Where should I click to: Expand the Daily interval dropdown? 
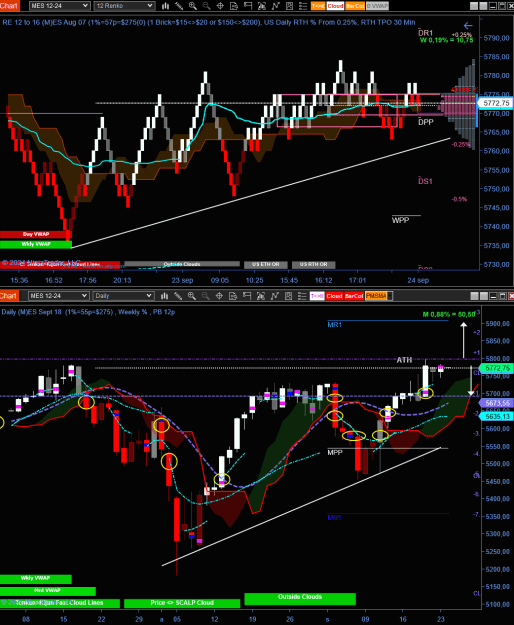[x=123, y=296]
